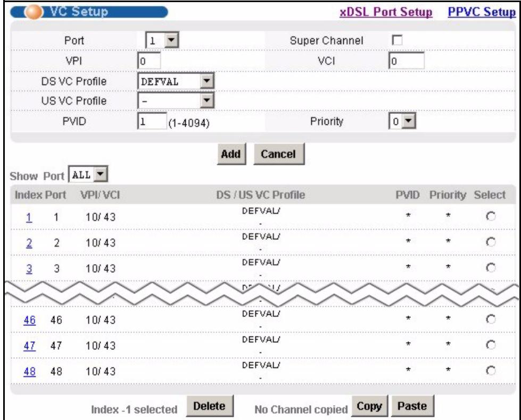Viewport: 521px width, 420px height.
Task: Go to PPVC Setup page
Action: tap(482, 12)
